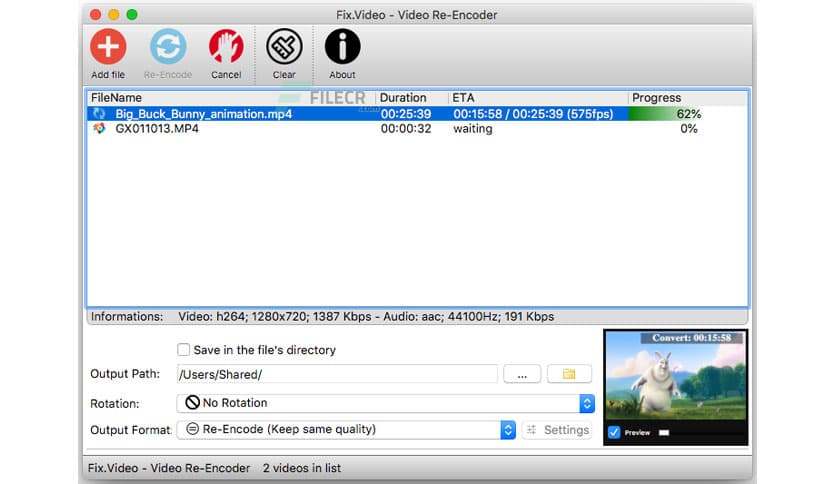Viewport: 836px width, 484px height.
Task: Focus the Output Path field /Users/Shared/
Action: tap(337, 374)
